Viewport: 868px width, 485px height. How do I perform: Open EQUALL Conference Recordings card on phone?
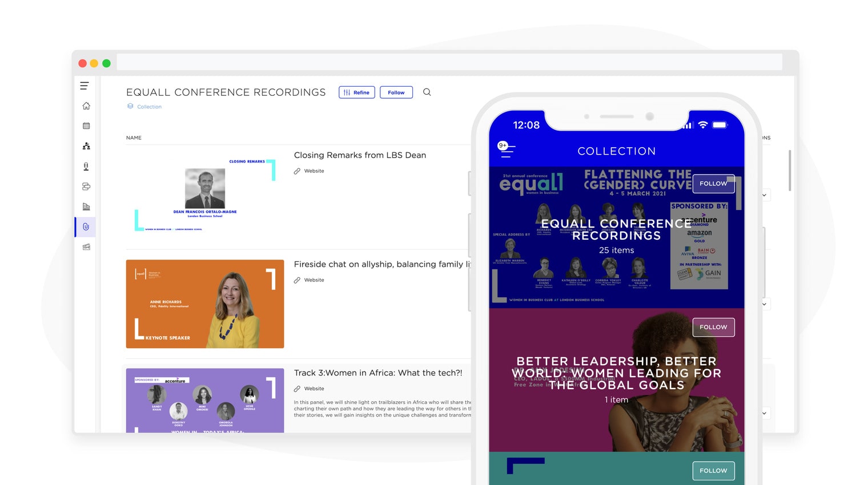[617, 237]
